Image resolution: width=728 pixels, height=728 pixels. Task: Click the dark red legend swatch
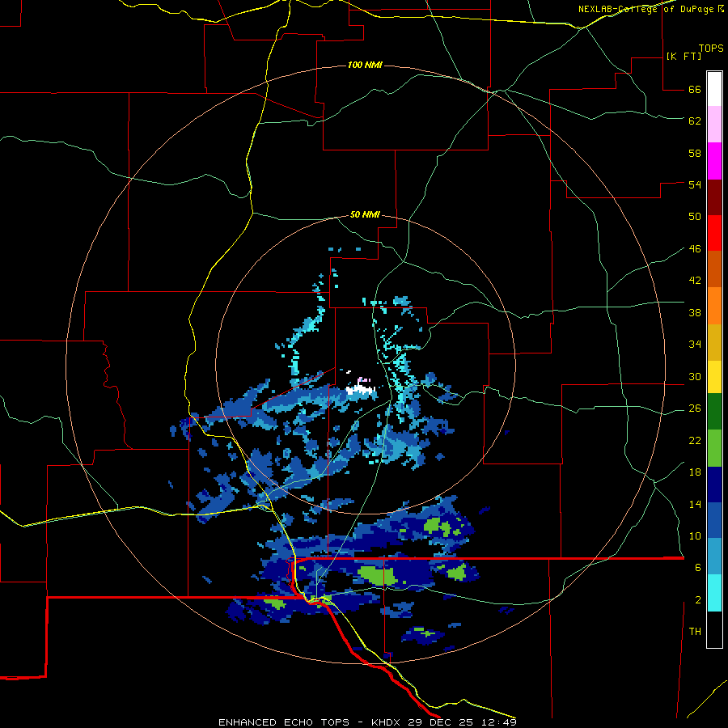point(714,197)
